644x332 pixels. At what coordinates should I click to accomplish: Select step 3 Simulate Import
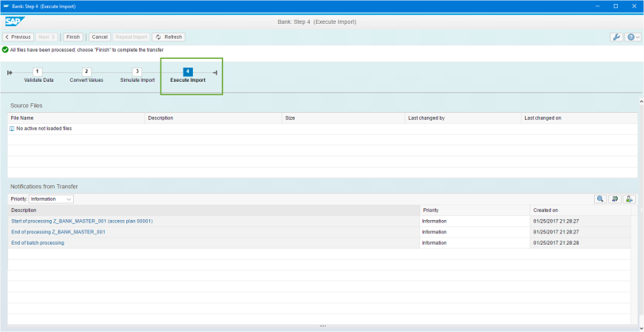[137, 75]
